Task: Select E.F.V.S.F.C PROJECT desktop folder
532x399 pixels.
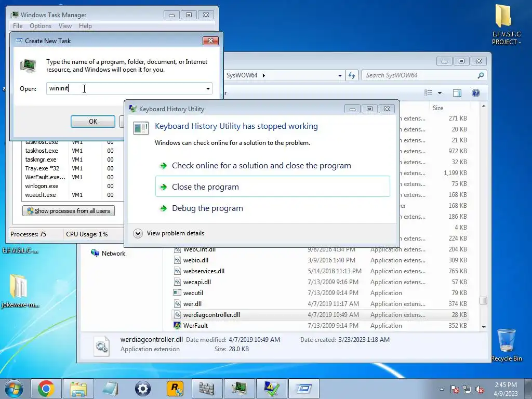Action: pos(506,24)
